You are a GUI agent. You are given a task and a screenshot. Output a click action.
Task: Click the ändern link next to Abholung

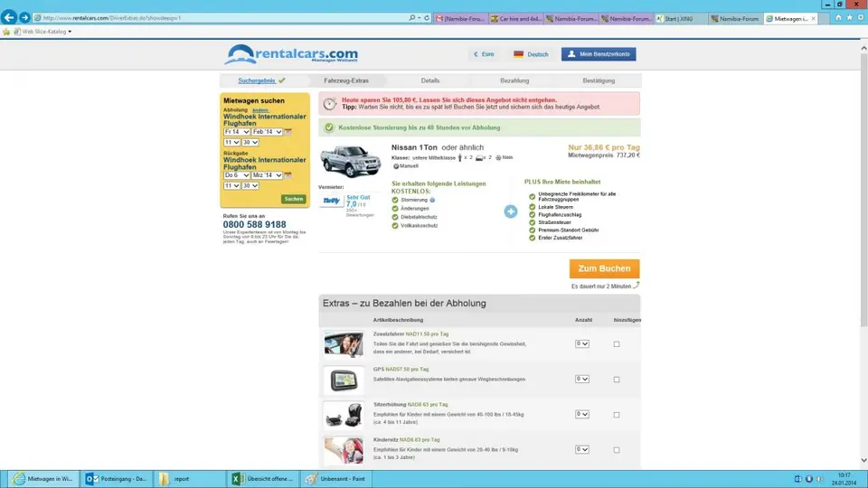point(260,110)
